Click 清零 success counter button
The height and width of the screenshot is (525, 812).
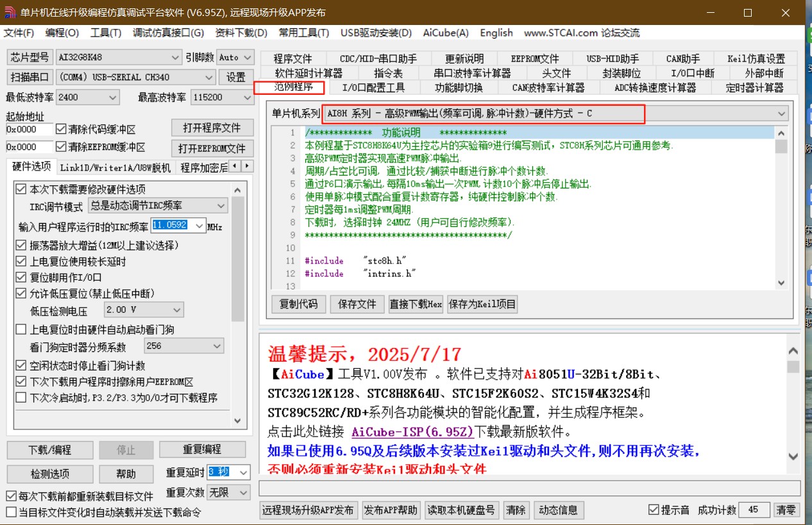pos(786,510)
